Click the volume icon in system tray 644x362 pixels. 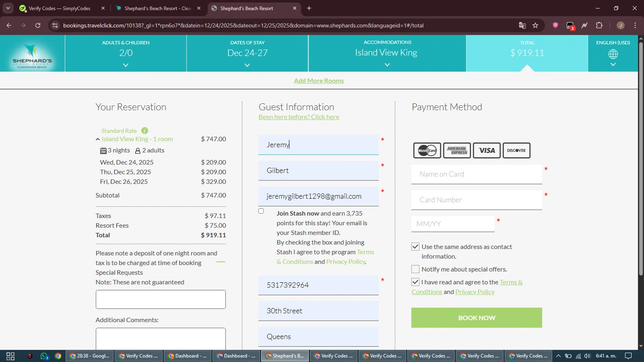point(587,356)
